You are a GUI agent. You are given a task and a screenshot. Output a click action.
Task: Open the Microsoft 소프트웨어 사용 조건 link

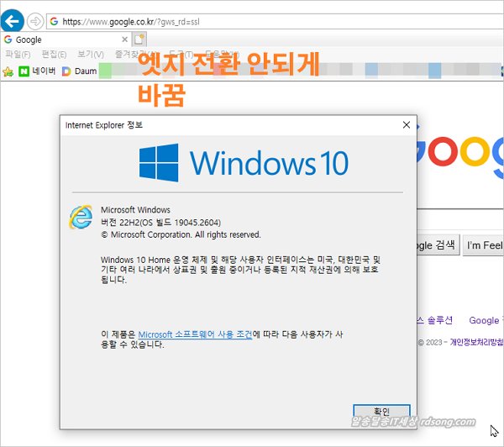[x=195, y=334]
